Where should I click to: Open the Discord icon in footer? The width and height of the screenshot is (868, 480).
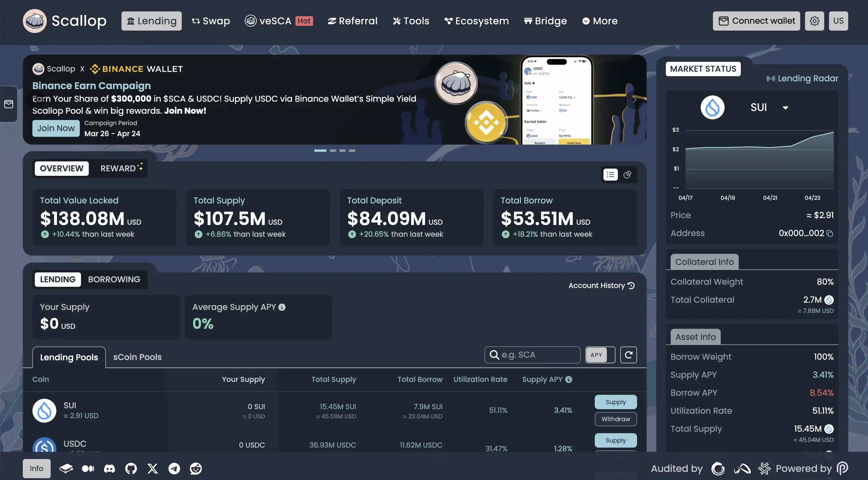(x=109, y=469)
